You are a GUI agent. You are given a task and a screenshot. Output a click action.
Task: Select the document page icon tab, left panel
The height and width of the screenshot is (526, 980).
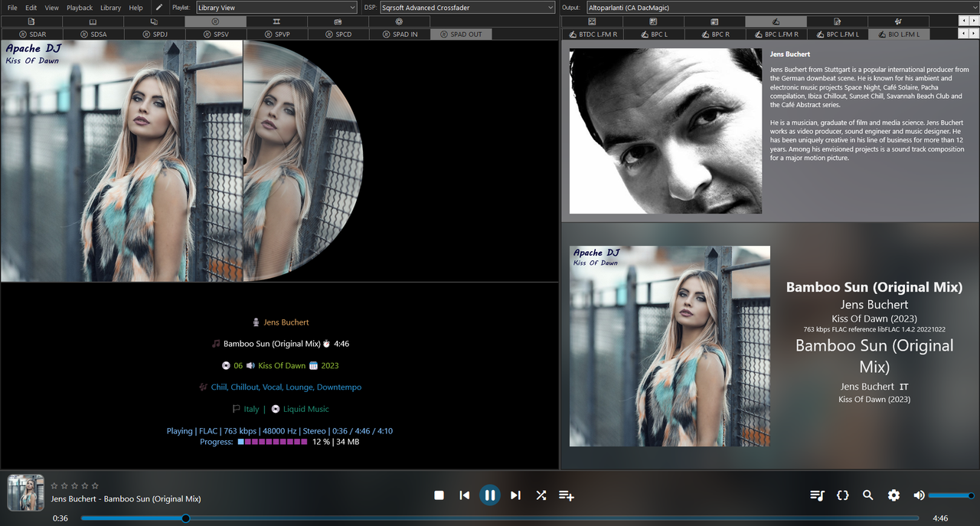pyautogui.click(x=31, y=21)
